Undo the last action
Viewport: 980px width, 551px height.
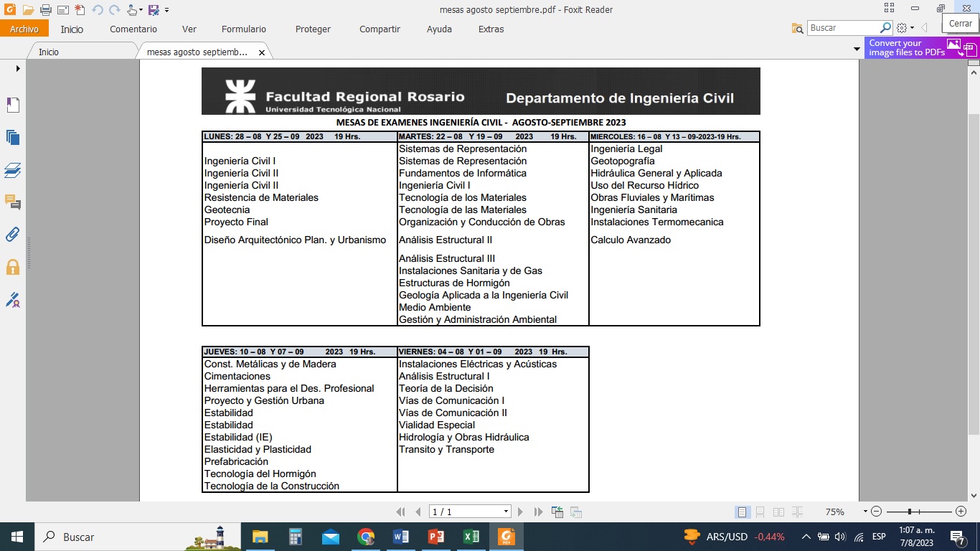98,10
